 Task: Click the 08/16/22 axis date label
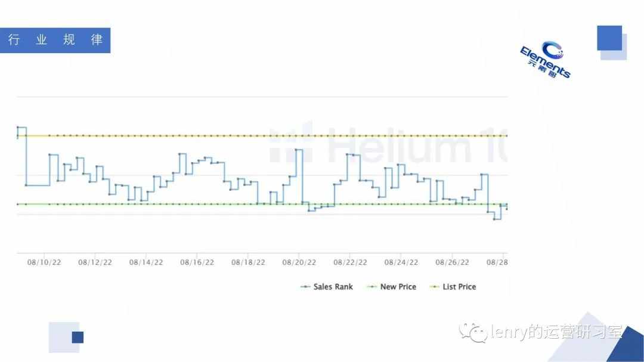coord(197,262)
